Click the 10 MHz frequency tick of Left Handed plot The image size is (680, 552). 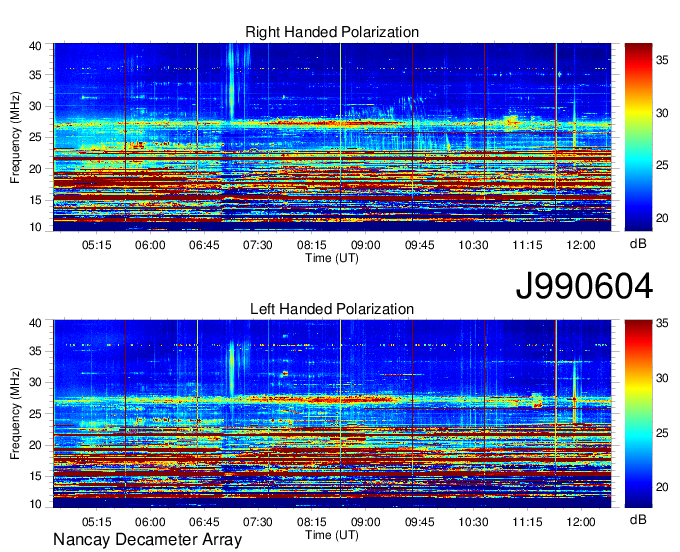click(35, 504)
